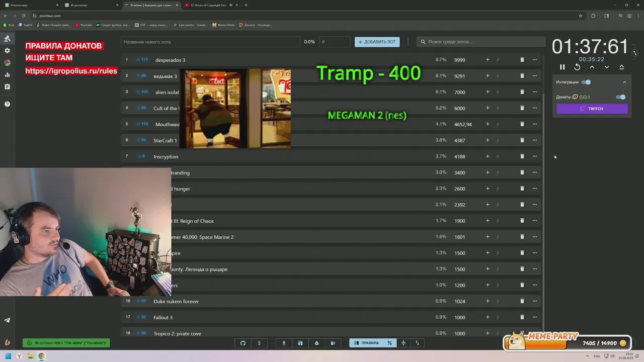Switch to 12 Hours of Copyright Free tab
The width and height of the screenshot is (644, 362).
(x=210, y=5)
